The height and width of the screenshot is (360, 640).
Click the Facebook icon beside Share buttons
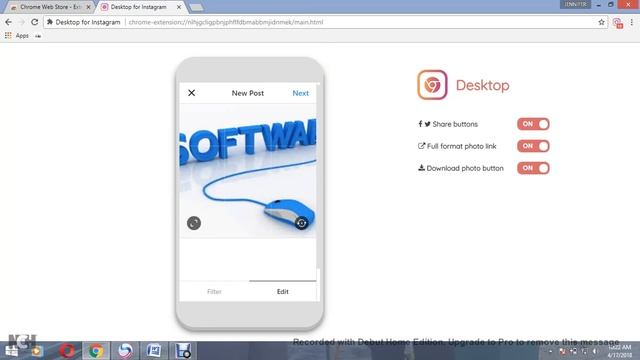click(420, 124)
